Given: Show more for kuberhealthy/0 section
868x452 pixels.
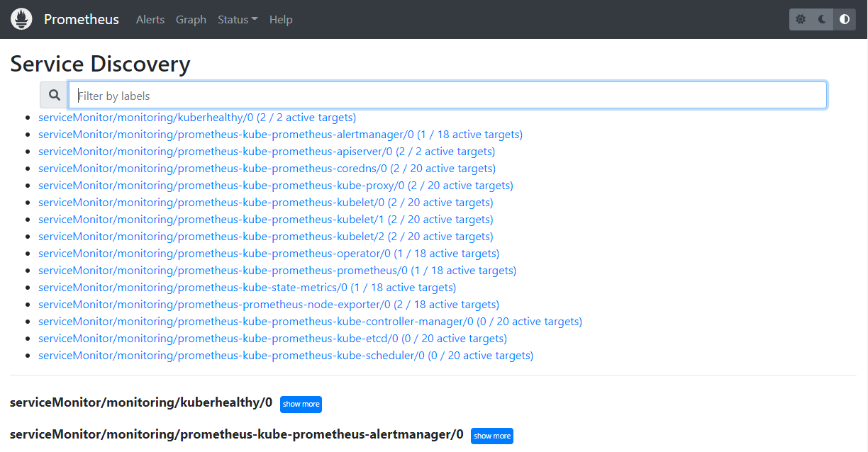Looking at the screenshot, I should click(x=301, y=404).
